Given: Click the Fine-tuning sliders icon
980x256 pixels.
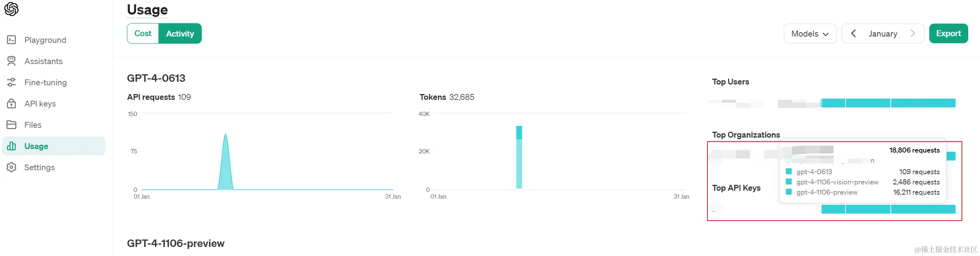Looking at the screenshot, I should [12, 82].
